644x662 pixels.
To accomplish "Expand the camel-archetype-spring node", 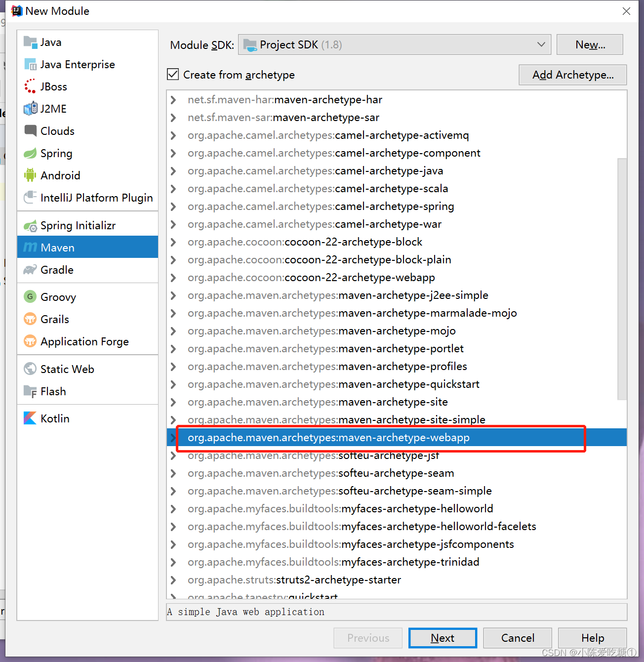I will 173,207.
